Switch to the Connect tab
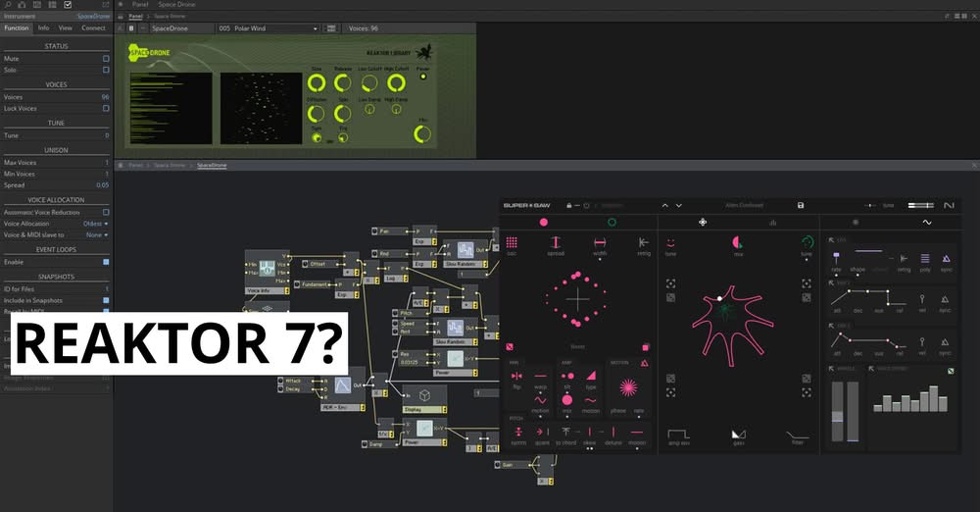Viewport: 980px width, 512px height. tap(93, 28)
